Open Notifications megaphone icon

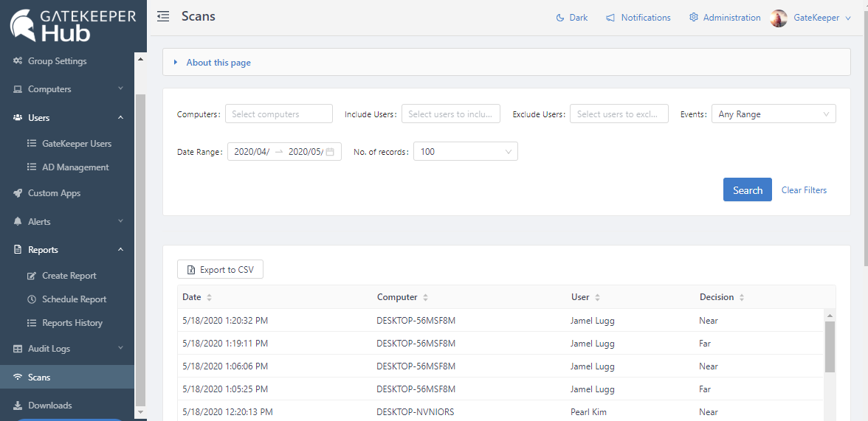point(610,18)
